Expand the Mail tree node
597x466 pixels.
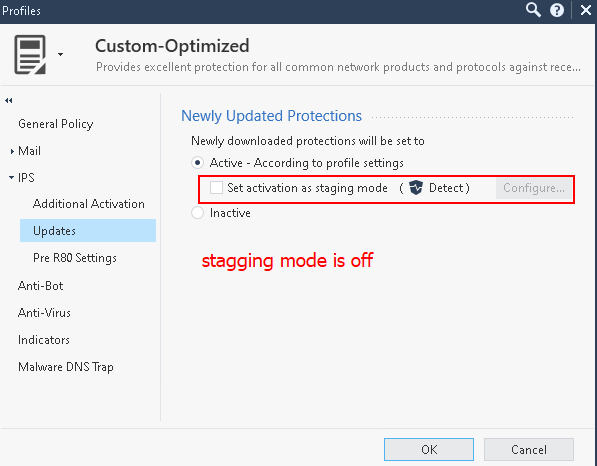tap(12, 151)
